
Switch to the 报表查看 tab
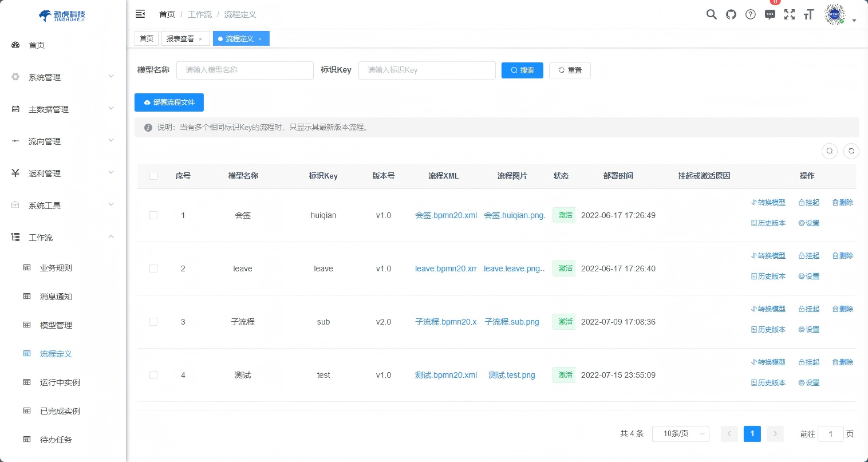tap(180, 39)
